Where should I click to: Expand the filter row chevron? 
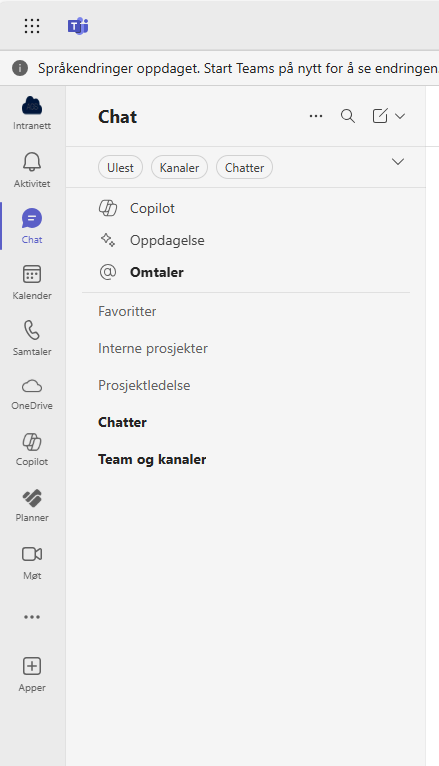(398, 162)
